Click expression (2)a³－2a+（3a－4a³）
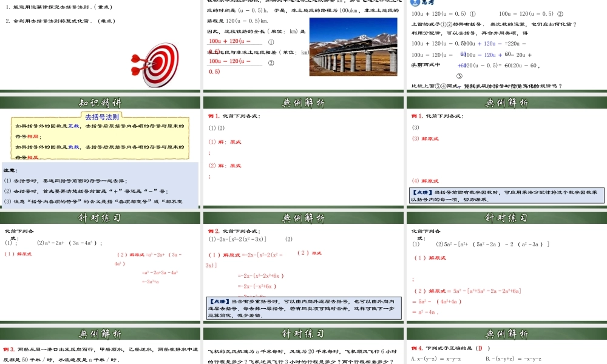The width and height of the screenshot is (607, 364). click(x=69, y=243)
